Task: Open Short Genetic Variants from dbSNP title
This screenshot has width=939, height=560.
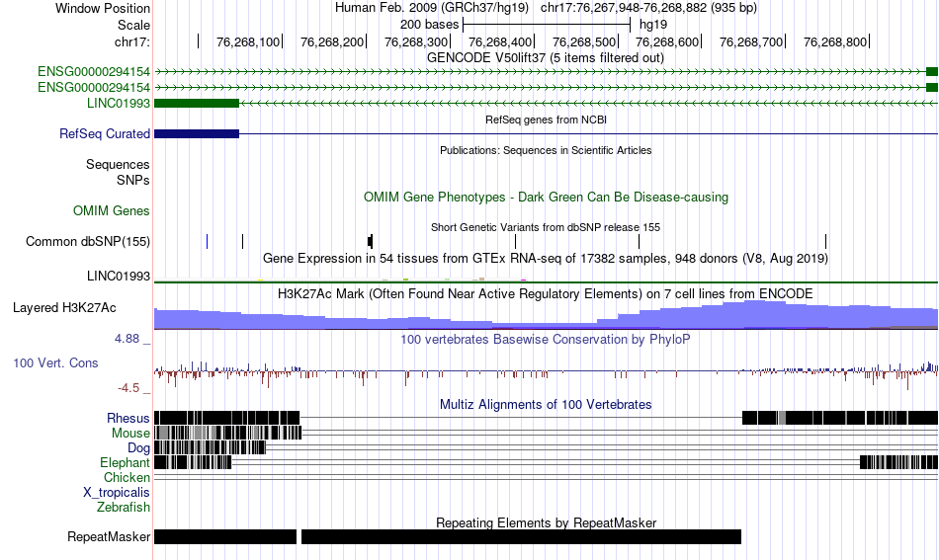Action: (546, 227)
